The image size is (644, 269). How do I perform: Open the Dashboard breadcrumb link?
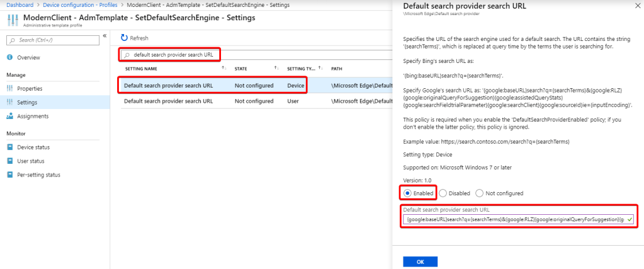coord(20,4)
